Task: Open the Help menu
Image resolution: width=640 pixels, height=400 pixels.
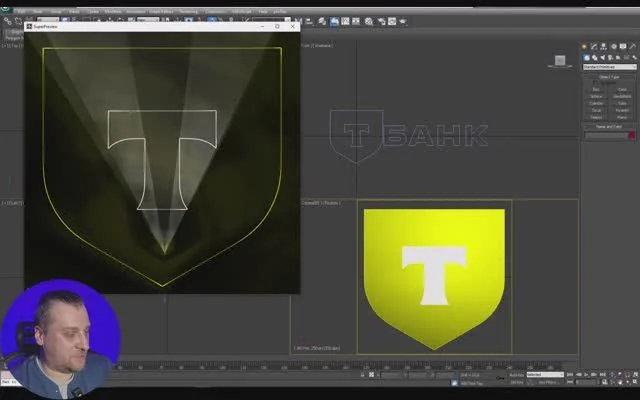Action: pyautogui.click(x=263, y=11)
